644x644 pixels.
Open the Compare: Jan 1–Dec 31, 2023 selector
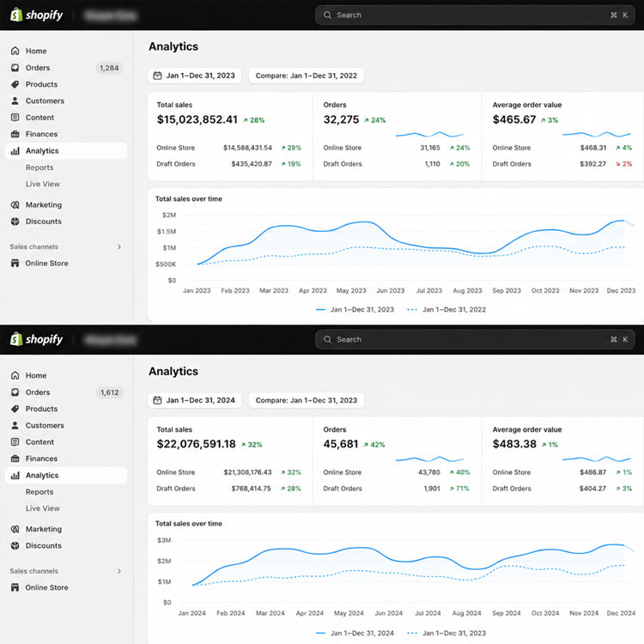pyautogui.click(x=307, y=400)
